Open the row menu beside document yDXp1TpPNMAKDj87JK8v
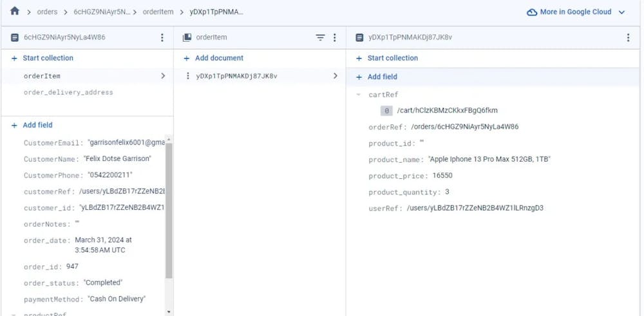This screenshot has width=644, height=316. coord(187,76)
